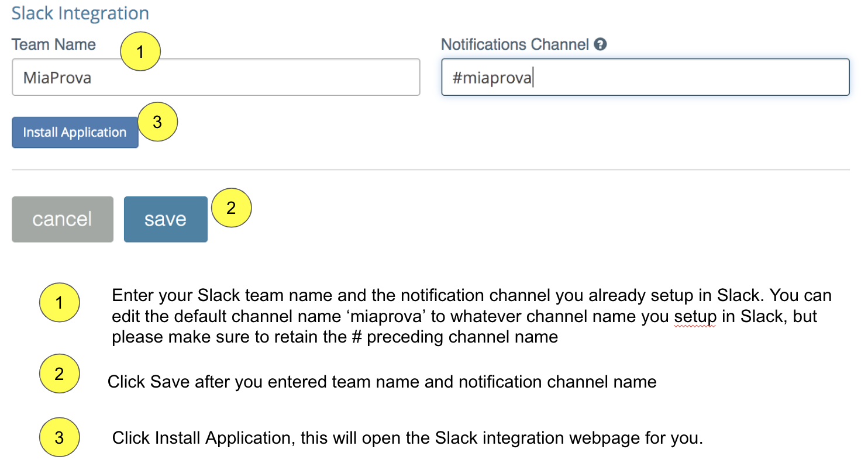Click the step 3 text about Slack integration webpage
Image resolution: width=868 pixels, height=470 pixels.
click(x=407, y=438)
